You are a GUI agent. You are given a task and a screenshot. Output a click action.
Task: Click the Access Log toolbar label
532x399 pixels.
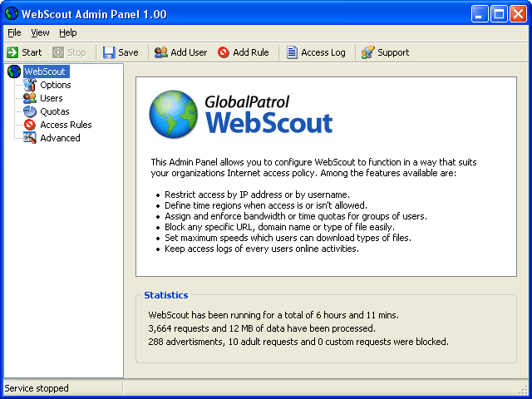323,52
